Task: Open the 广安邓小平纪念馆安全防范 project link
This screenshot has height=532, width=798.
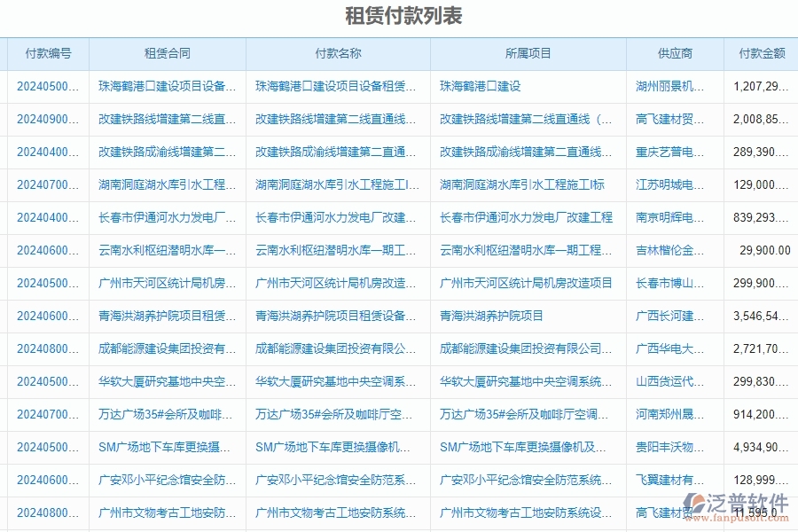Action: click(522, 480)
